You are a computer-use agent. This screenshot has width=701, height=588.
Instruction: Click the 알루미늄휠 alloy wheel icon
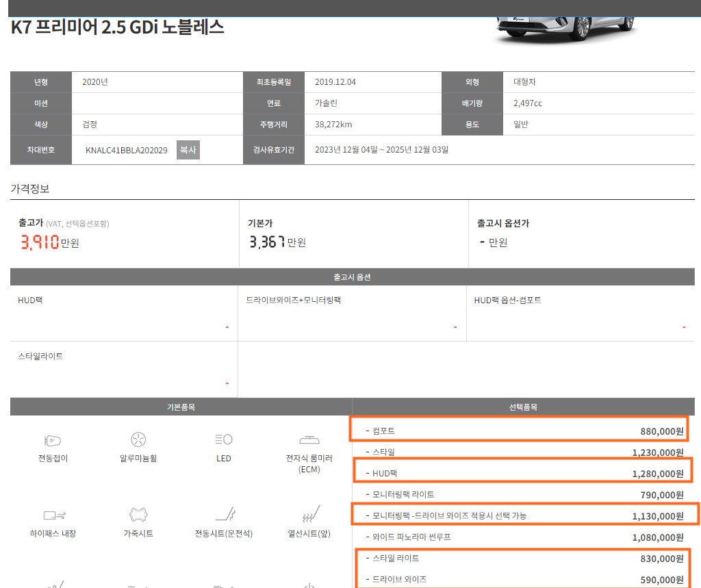click(x=138, y=439)
